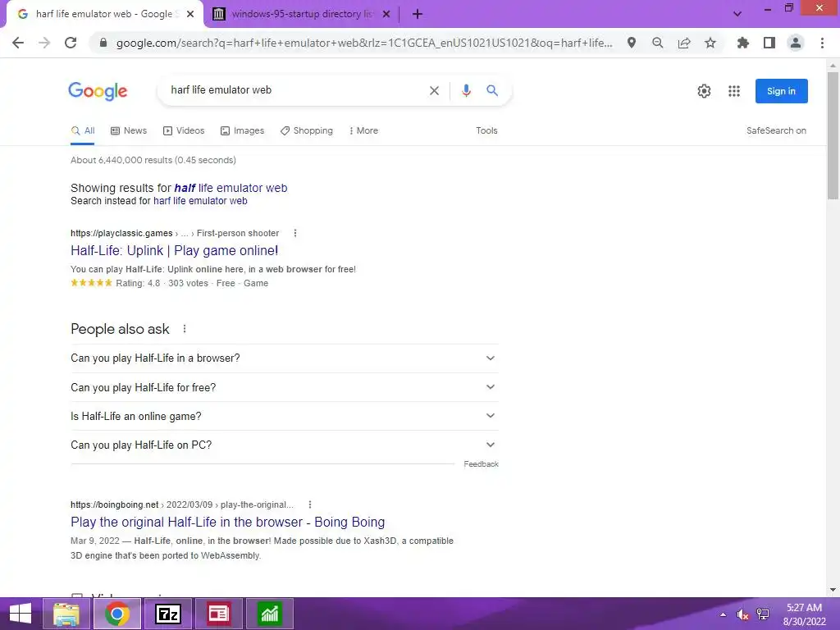Click the URL in the address bar

click(x=364, y=43)
